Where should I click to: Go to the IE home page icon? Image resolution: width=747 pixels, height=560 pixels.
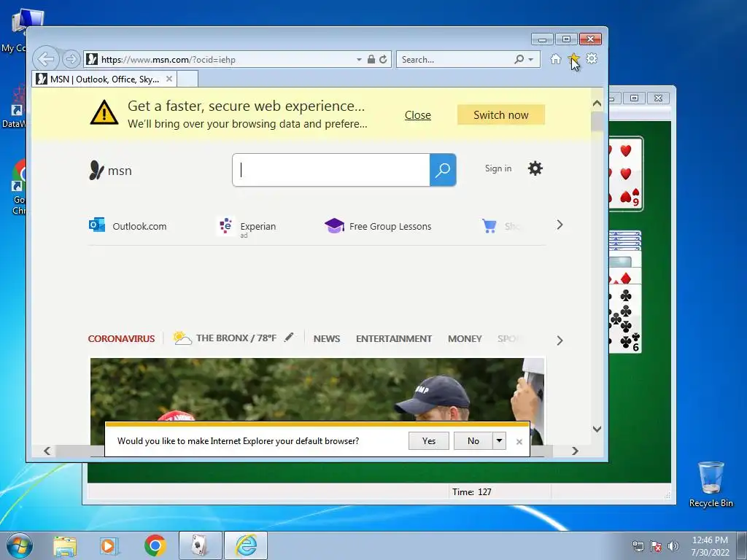pyautogui.click(x=555, y=58)
